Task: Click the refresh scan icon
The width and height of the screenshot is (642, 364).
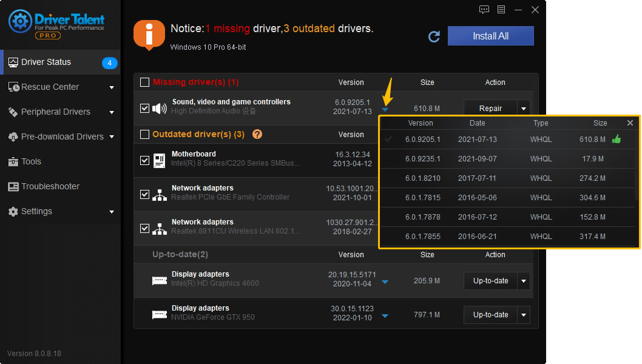Action: pos(434,36)
